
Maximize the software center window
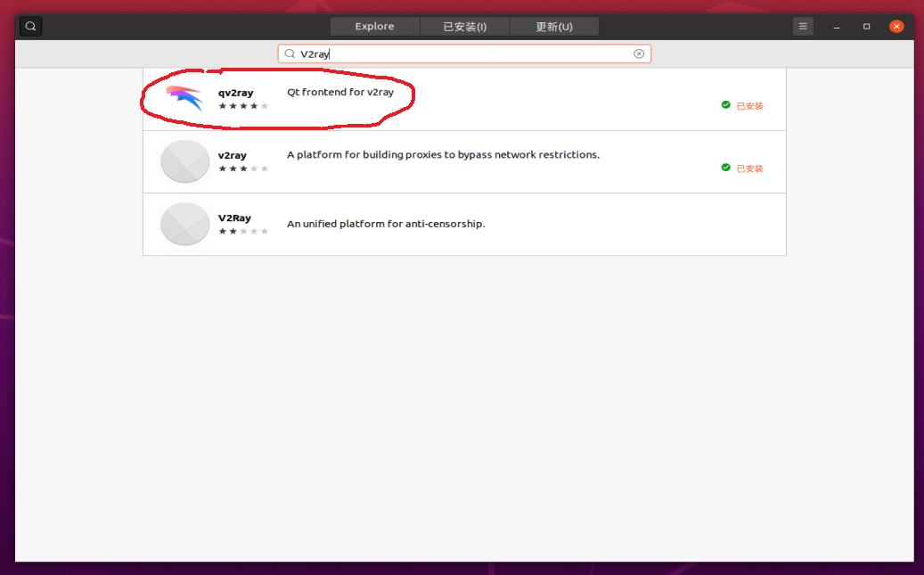[x=866, y=27]
